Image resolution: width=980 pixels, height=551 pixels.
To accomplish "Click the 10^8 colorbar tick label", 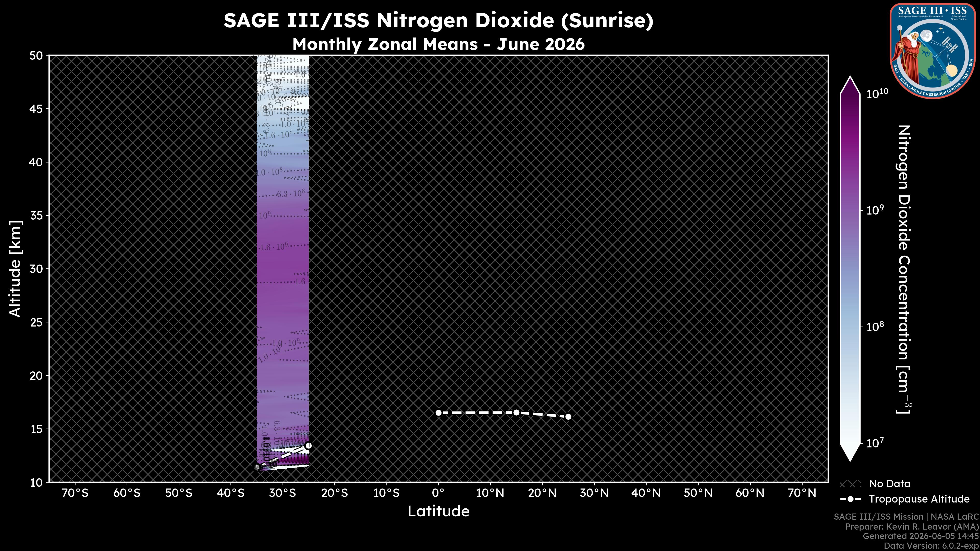I will click(x=875, y=327).
